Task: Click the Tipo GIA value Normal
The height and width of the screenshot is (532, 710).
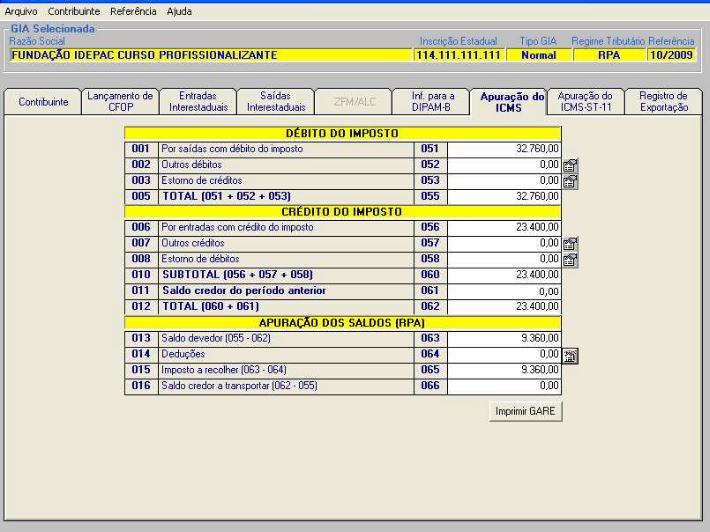Action: pos(538,55)
